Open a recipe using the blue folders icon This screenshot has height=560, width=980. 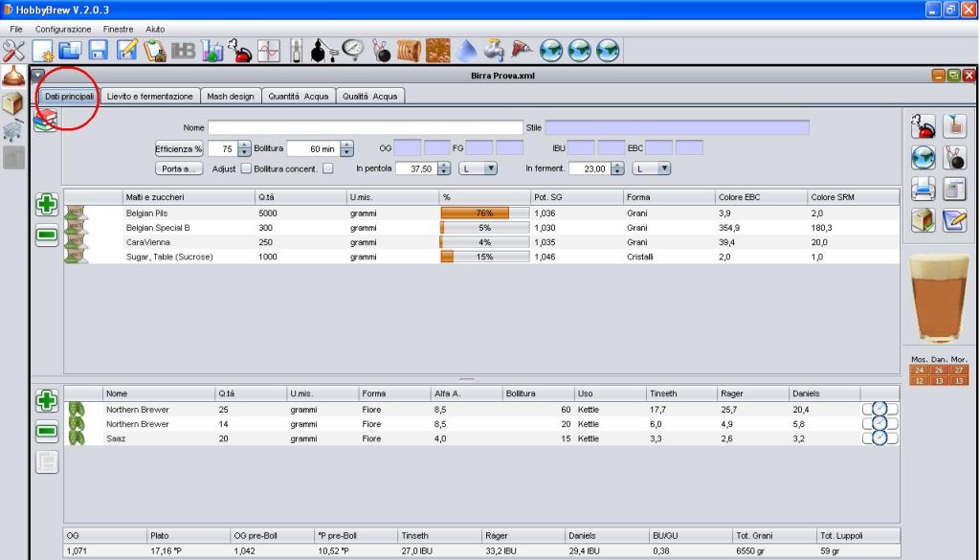click(70, 51)
